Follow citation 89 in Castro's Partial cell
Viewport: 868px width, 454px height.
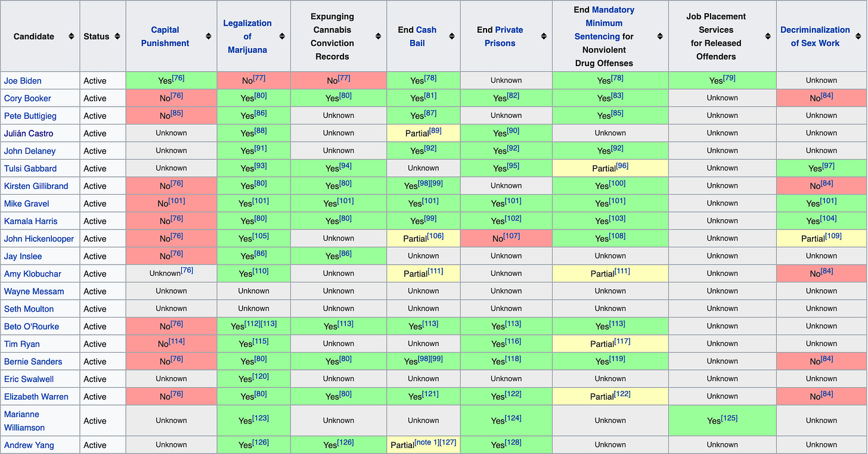click(435, 130)
